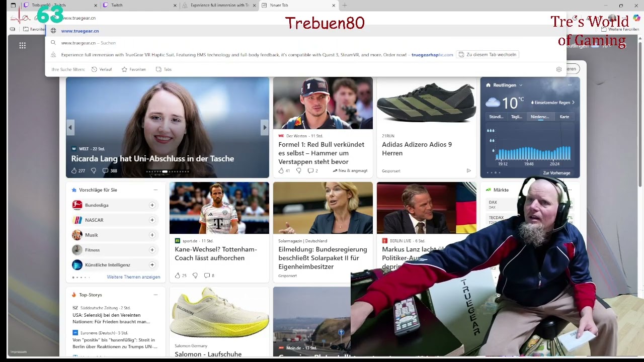Open the Harry Kane article image
The image size is (644, 362).
pyautogui.click(x=219, y=208)
